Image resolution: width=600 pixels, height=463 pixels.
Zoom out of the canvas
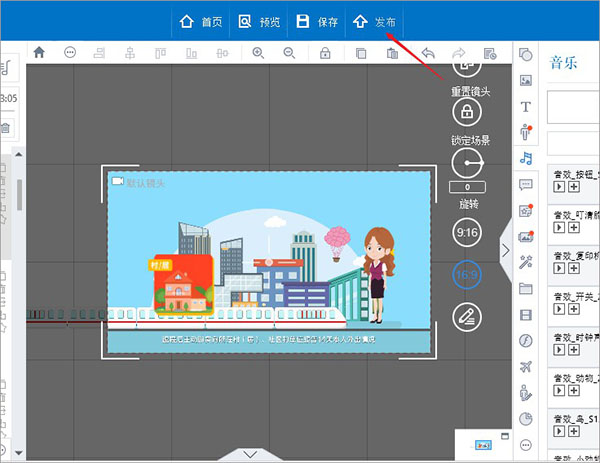(289, 53)
